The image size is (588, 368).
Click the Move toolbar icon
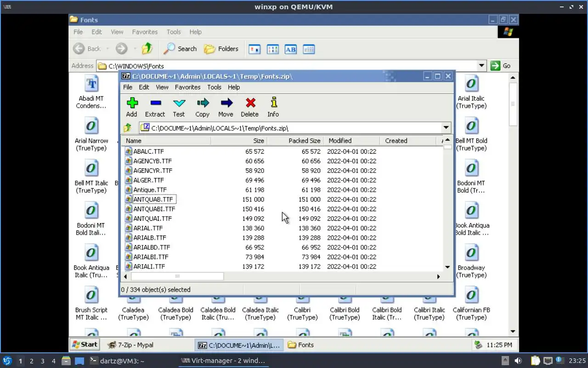[226, 107]
